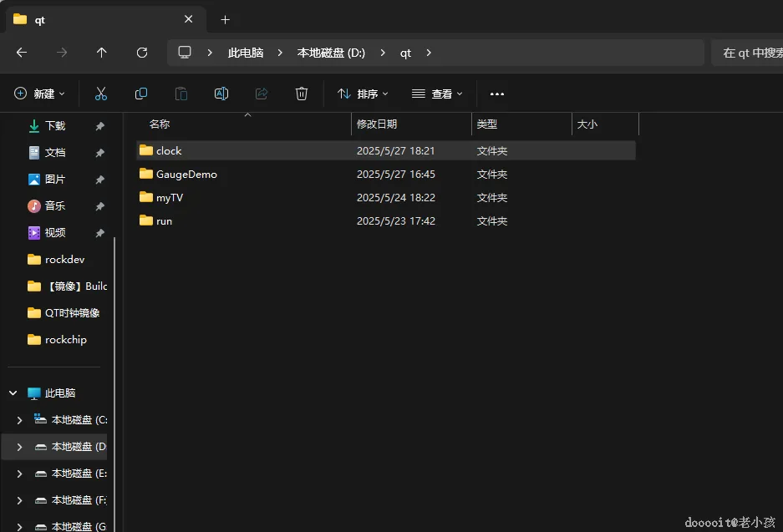Click the pin icon next to 图片
Screen dimensions: 783x532
click(100, 180)
